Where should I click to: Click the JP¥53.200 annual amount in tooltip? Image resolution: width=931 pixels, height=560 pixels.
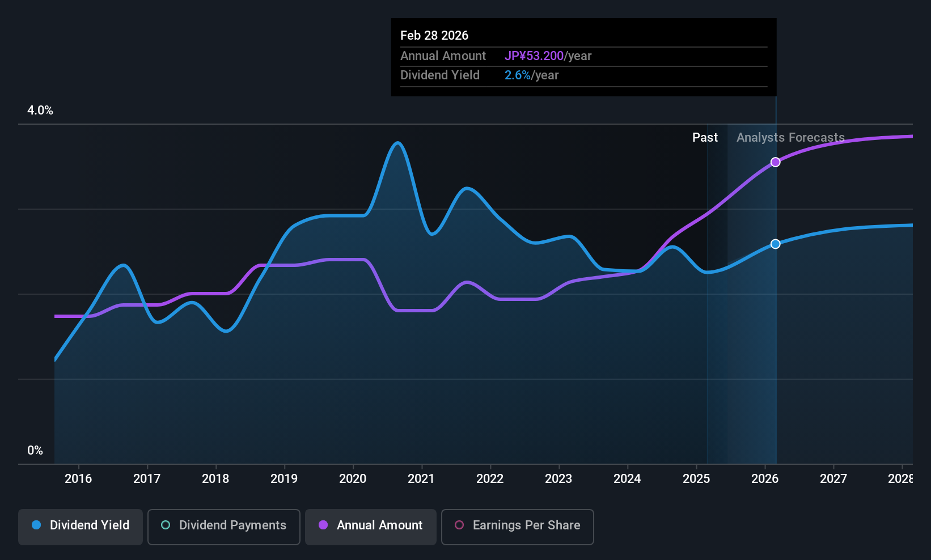tap(534, 56)
